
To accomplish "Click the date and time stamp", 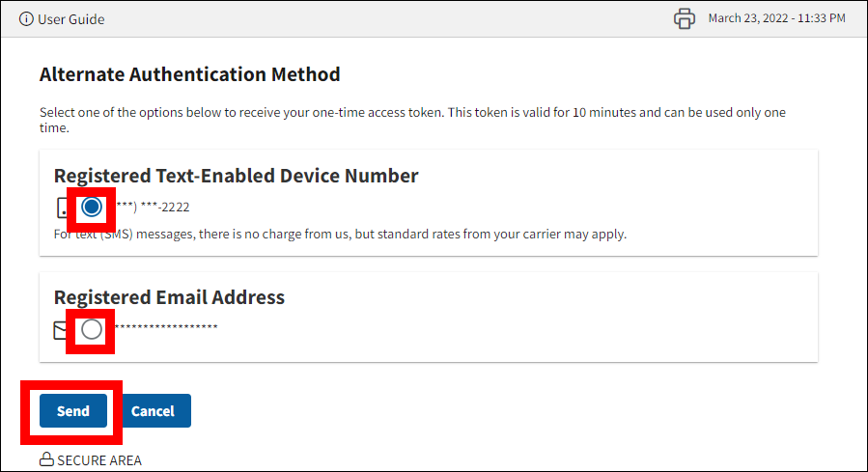I will point(777,18).
